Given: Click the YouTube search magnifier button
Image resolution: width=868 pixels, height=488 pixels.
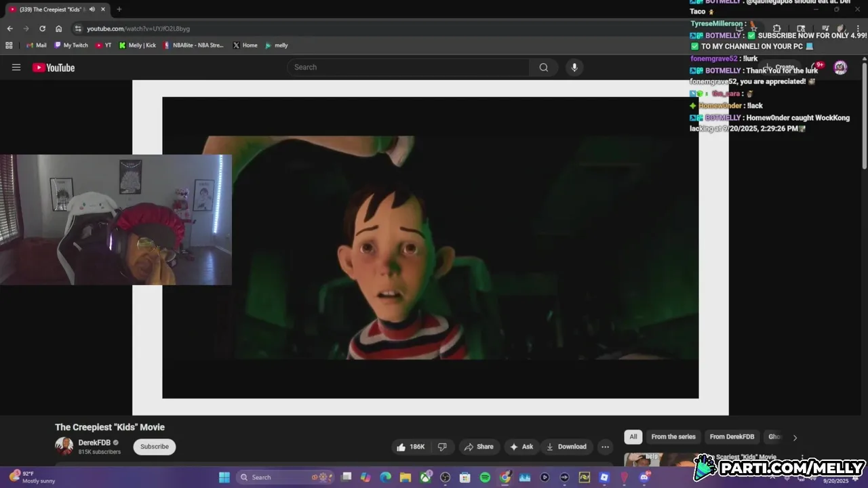Looking at the screenshot, I should [543, 67].
